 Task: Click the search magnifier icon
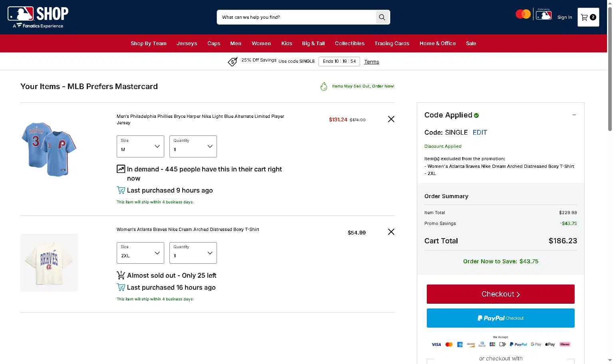382,17
